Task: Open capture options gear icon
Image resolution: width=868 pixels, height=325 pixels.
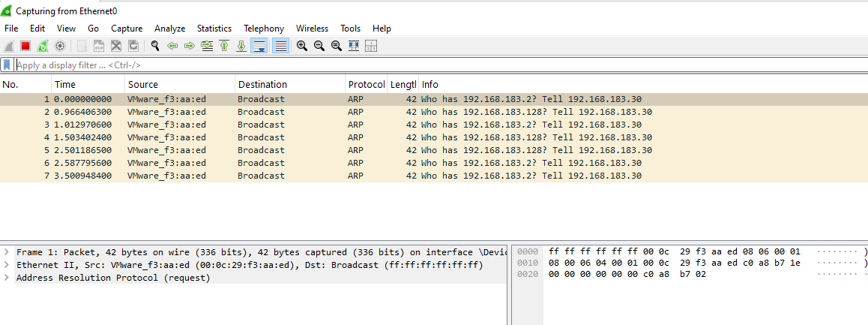Action: point(60,46)
